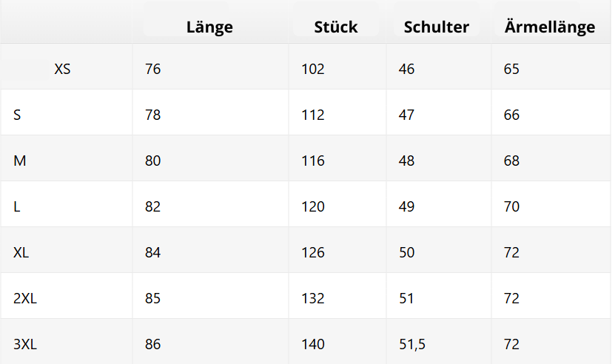The width and height of the screenshot is (615, 364).
Task: Select the XL size row label
Action: pos(21,253)
